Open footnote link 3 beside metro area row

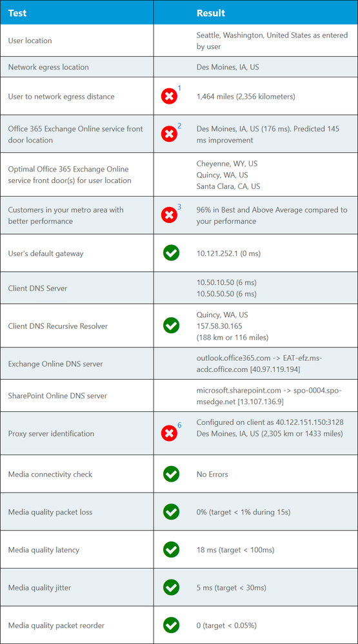coord(179,206)
